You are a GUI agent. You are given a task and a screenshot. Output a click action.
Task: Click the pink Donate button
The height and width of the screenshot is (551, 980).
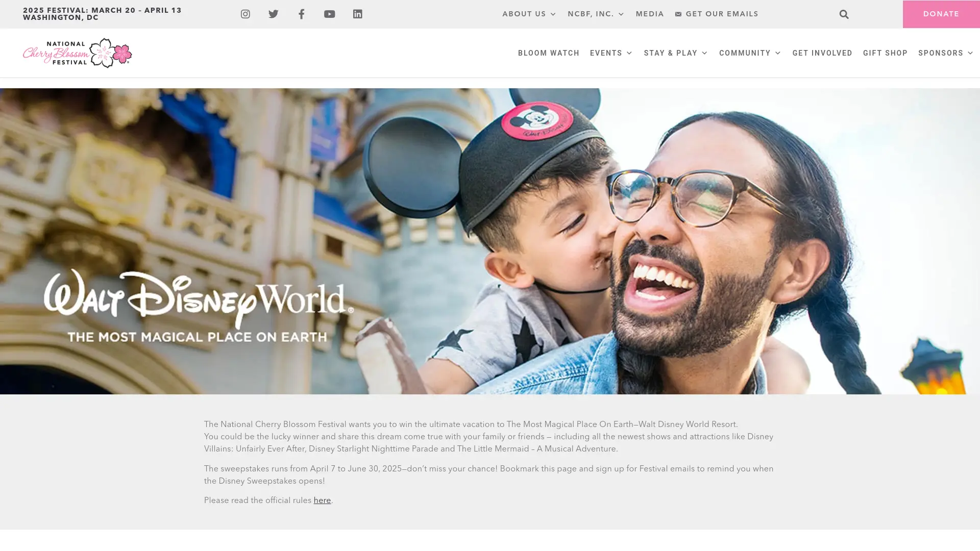[941, 14]
